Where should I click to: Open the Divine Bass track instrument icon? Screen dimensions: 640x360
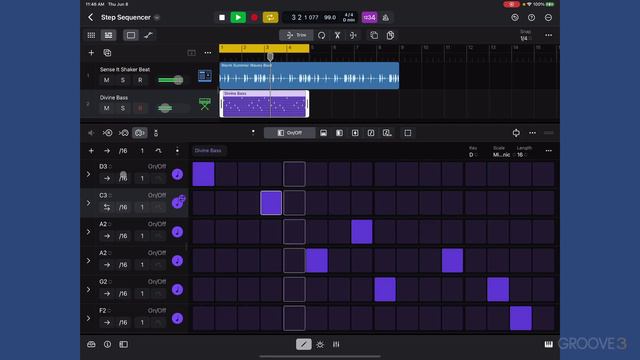205,104
